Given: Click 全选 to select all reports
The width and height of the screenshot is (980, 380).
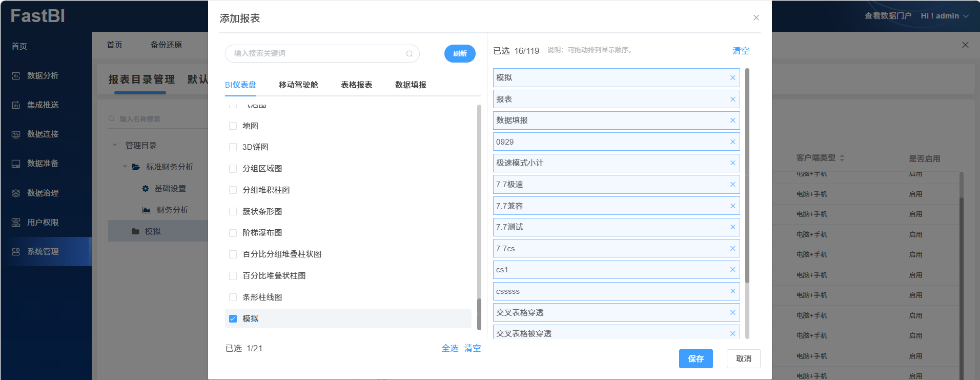Looking at the screenshot, I should click(x=450, y=348).
